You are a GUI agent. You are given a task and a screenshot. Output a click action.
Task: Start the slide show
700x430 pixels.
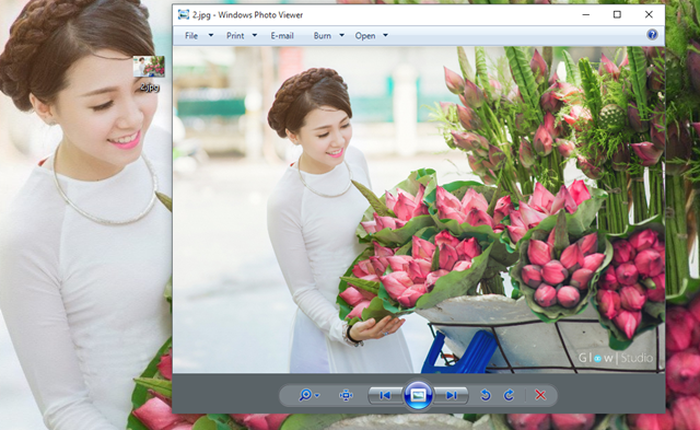418,395
